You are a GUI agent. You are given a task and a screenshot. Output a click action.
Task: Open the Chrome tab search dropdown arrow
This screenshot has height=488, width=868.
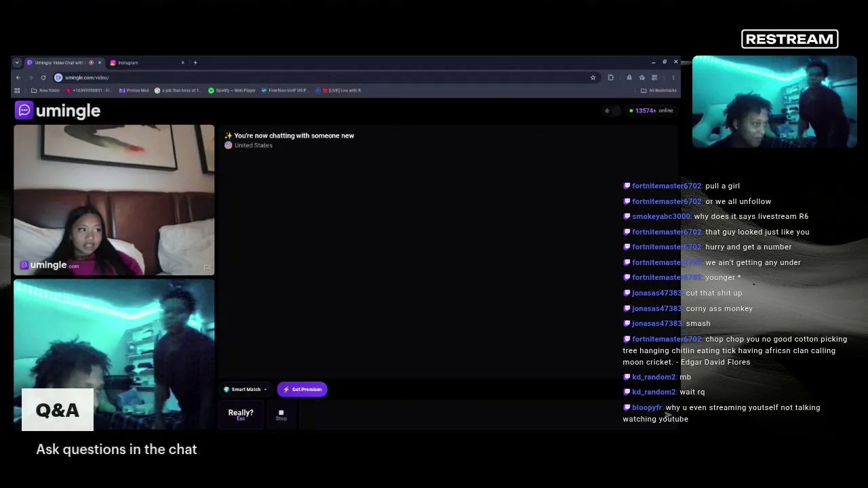coord(17,62)
